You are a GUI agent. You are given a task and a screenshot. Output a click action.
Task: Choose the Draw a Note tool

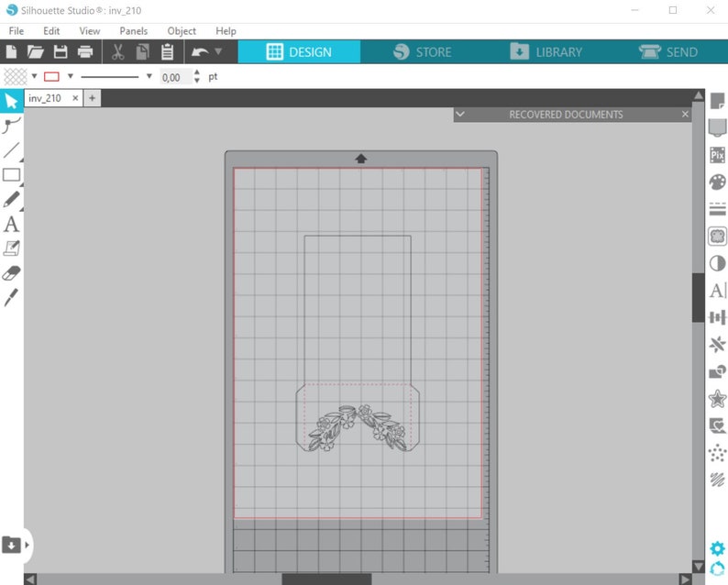pos(11,248)
